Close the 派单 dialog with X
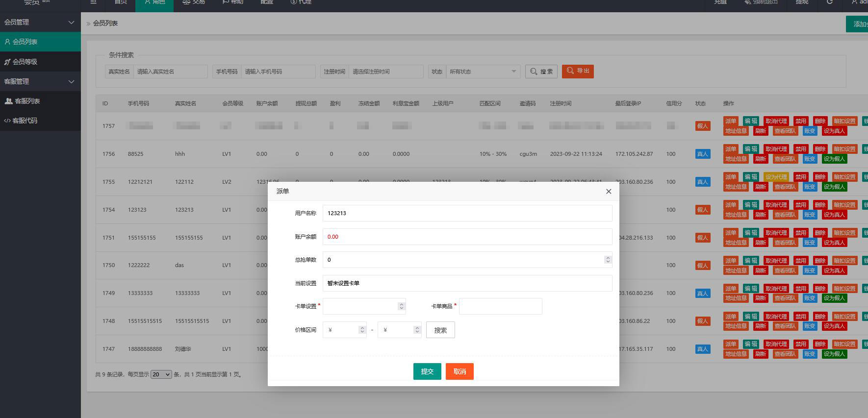The image size is (868, 418). [609, 192]
